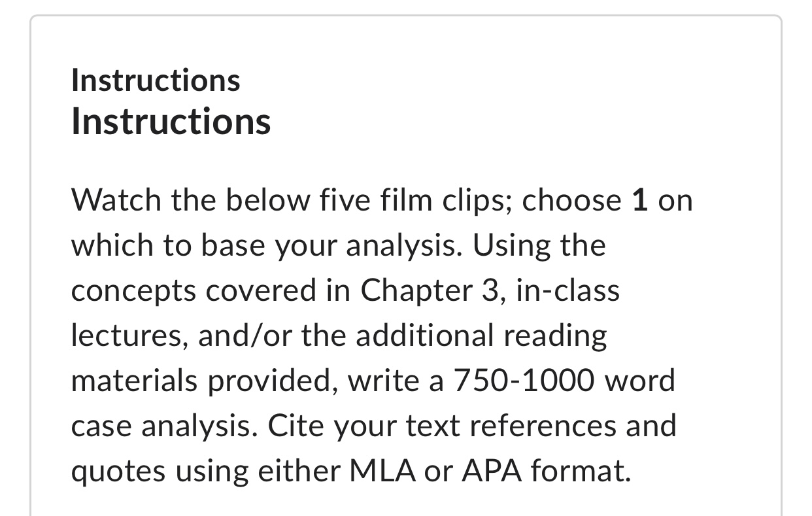This screenshot has height=516, width=812.
Task: Click the in-class text
Action: [567, 290]
